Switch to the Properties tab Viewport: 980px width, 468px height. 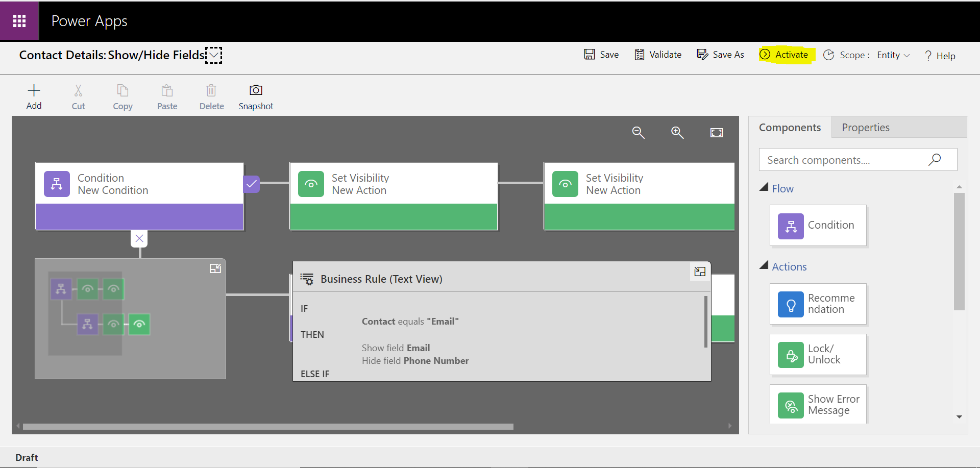[x=865, y=128]
